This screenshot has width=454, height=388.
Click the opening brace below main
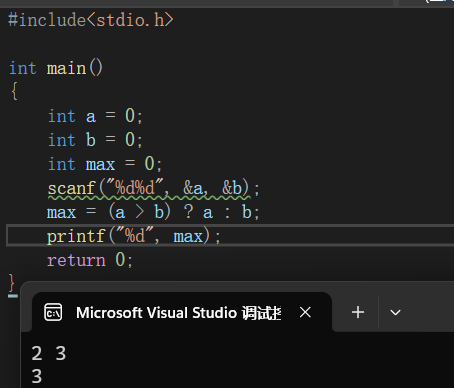click(x=14, y=91)
